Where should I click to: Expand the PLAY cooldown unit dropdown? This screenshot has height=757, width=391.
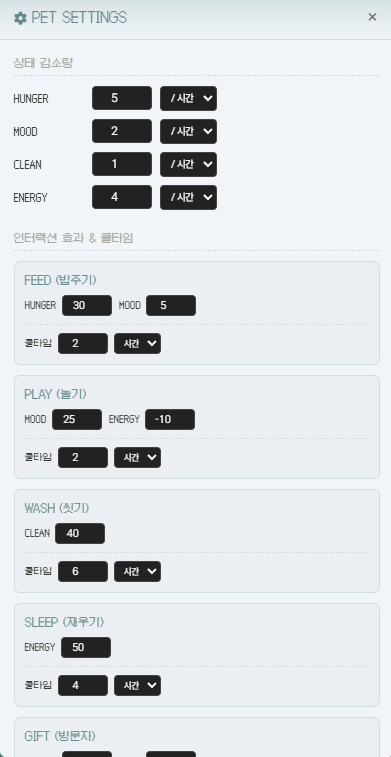[x=138, y=458]
